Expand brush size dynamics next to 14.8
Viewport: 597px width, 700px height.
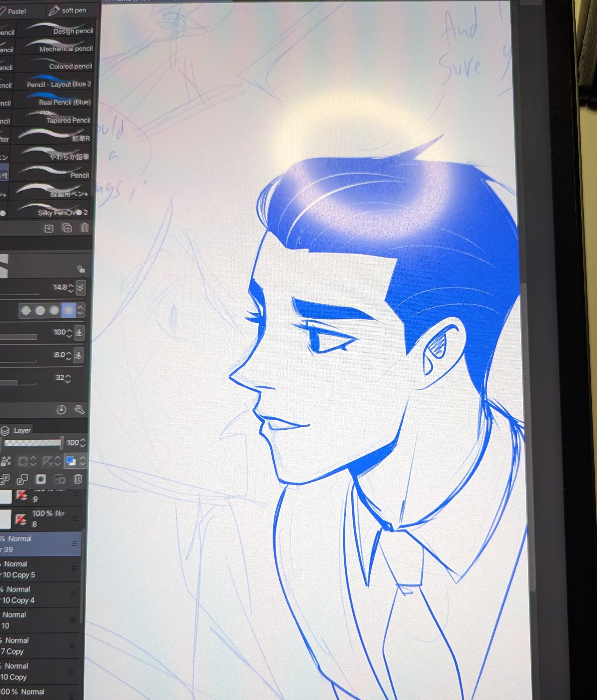(80, 287)
